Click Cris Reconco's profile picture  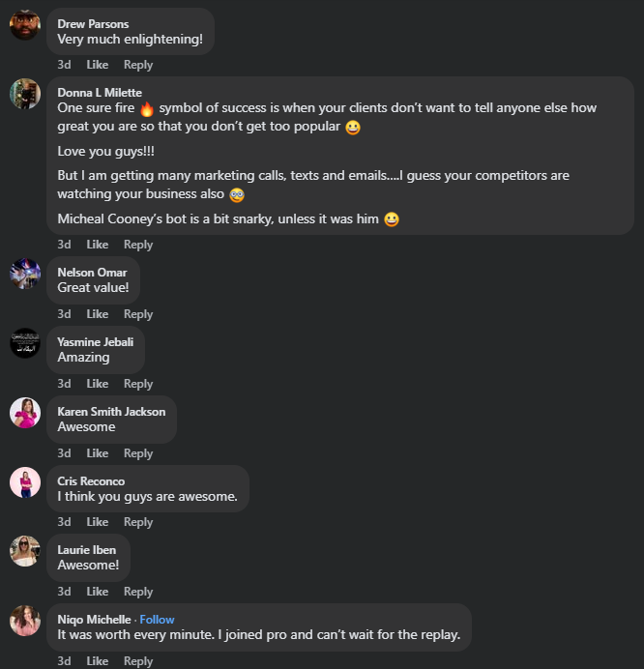coord(25,482)
